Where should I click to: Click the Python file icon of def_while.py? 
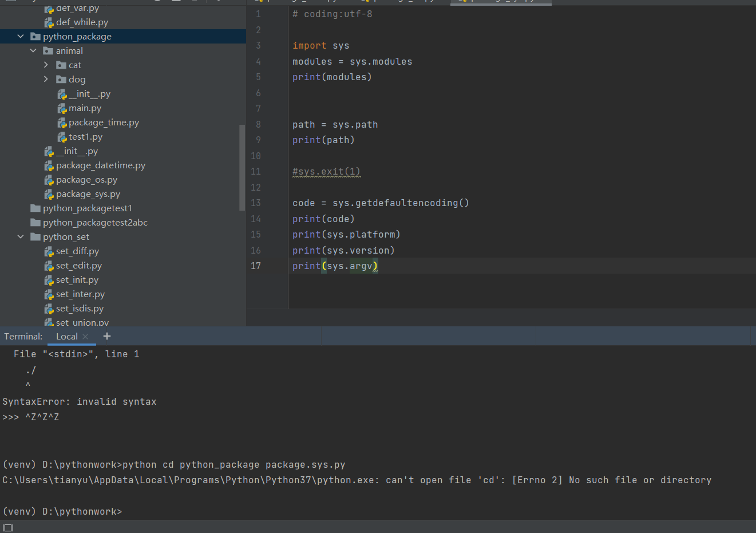49,22
